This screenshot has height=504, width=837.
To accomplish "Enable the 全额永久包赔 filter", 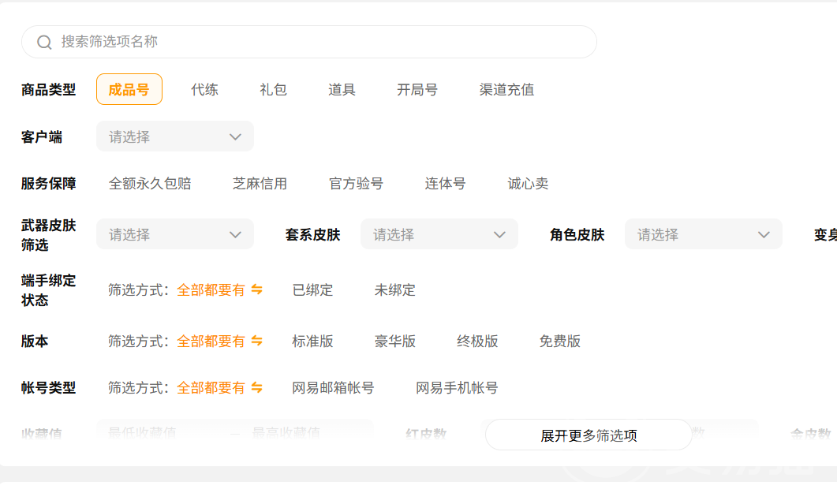I will (x=150, y=184).
